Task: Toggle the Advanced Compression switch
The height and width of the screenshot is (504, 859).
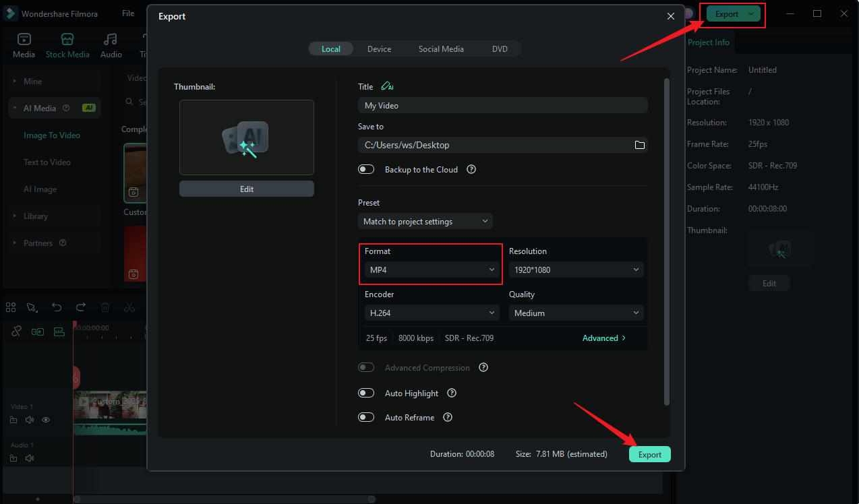Action: (x=366, y=368)
